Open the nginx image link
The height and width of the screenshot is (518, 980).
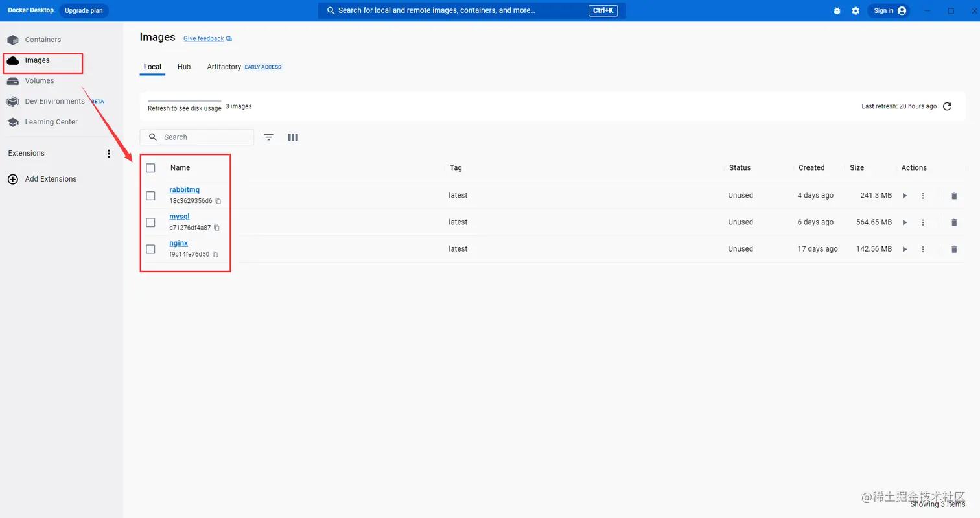tap(179, 243)
